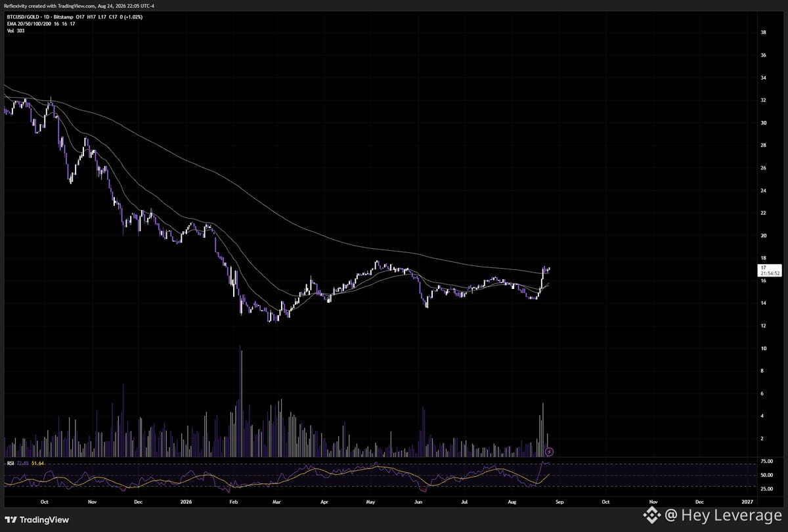Select the RSI indicator legend label

coord(11,464)
